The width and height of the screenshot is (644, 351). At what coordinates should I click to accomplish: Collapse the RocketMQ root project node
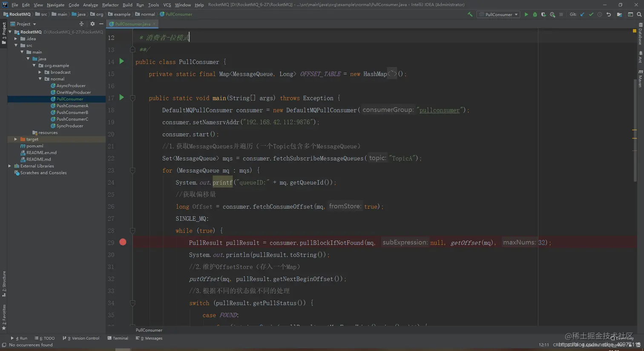tap(10, 32)
